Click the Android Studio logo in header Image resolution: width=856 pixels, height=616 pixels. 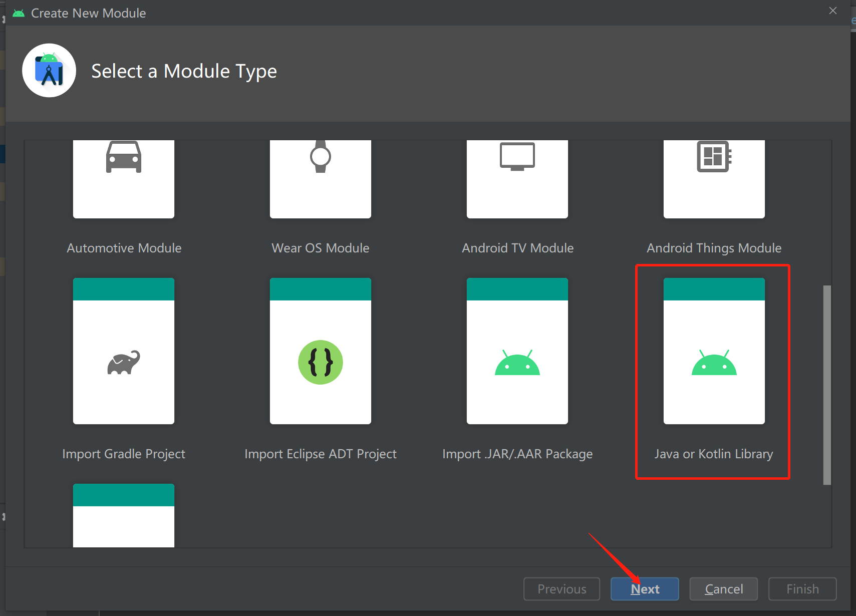point(49,71)
